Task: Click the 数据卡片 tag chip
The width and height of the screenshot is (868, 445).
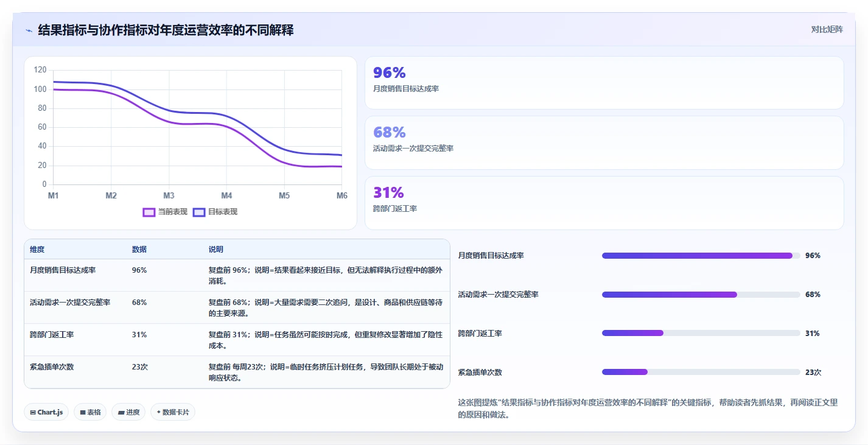Action: (x=173, y=412)
